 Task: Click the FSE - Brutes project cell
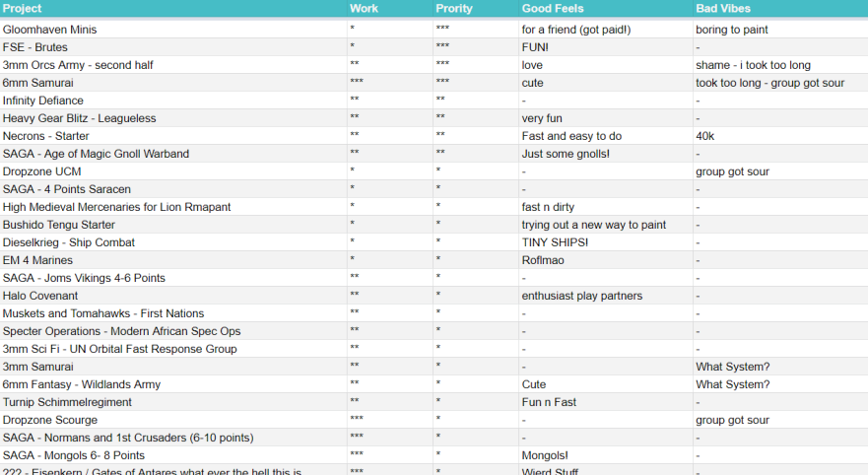[x=35, y=47]
